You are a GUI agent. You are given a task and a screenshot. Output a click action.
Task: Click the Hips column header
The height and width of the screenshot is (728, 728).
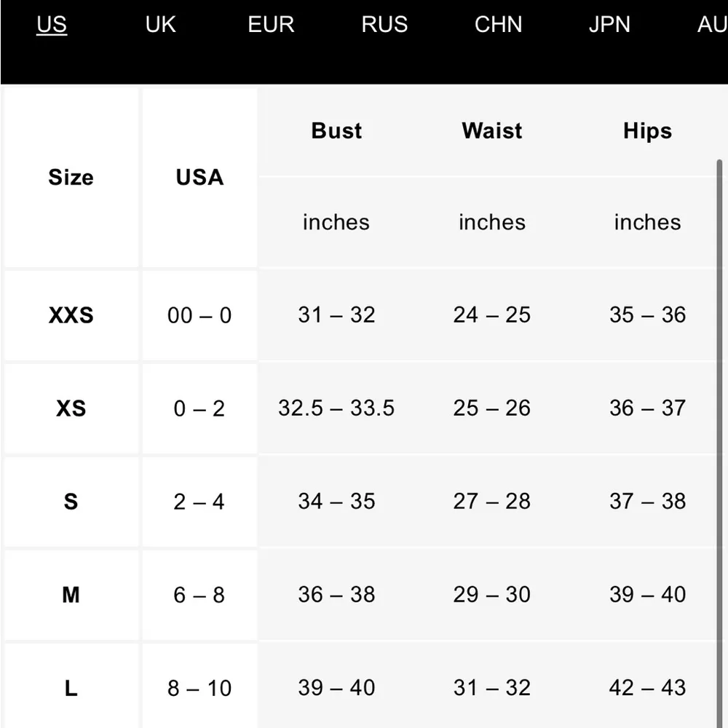[647, 131]
